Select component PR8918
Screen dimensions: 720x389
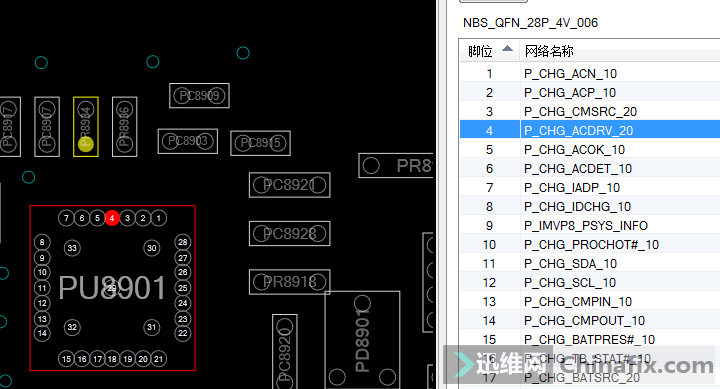click(x=290, y=282)
